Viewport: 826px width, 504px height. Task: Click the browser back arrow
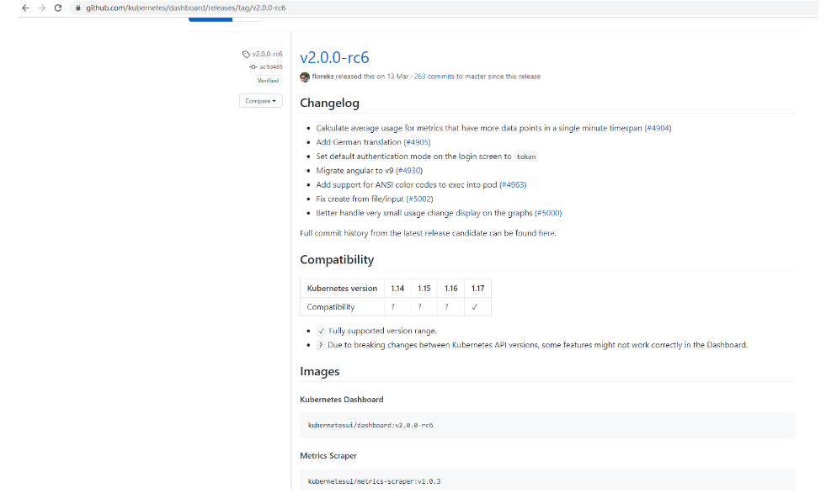click(25, 8)
